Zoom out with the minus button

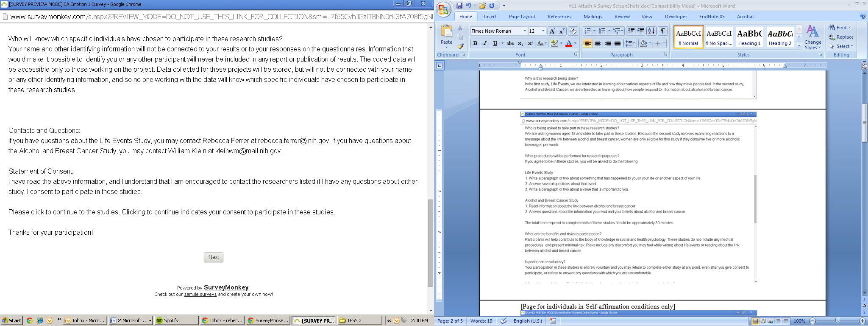812,321
